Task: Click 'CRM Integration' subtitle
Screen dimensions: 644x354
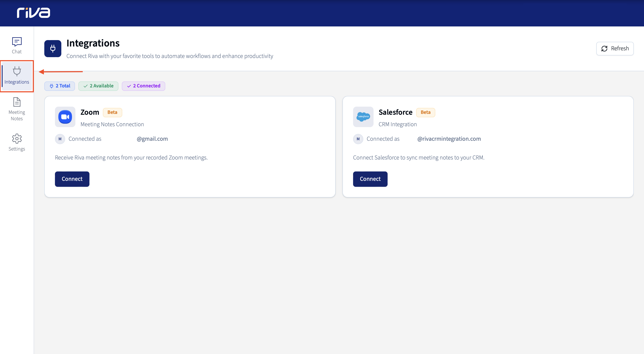Action: tap(398, 124)
